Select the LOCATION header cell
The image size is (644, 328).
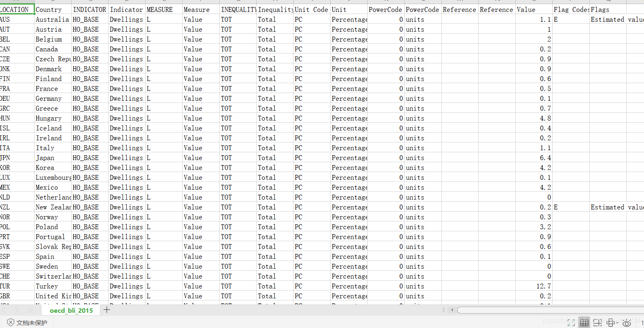pyautogui.click(x=17, y=9)
